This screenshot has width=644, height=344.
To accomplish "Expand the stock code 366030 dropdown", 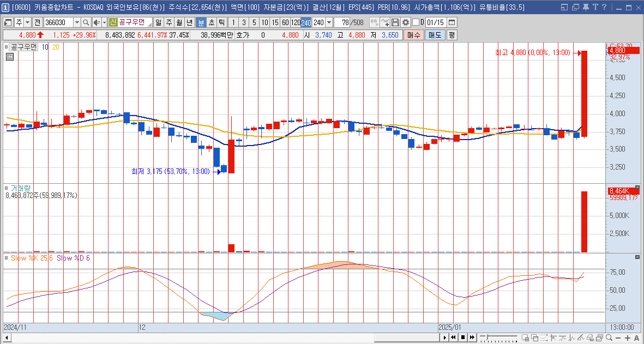I will tap(77, 22).
